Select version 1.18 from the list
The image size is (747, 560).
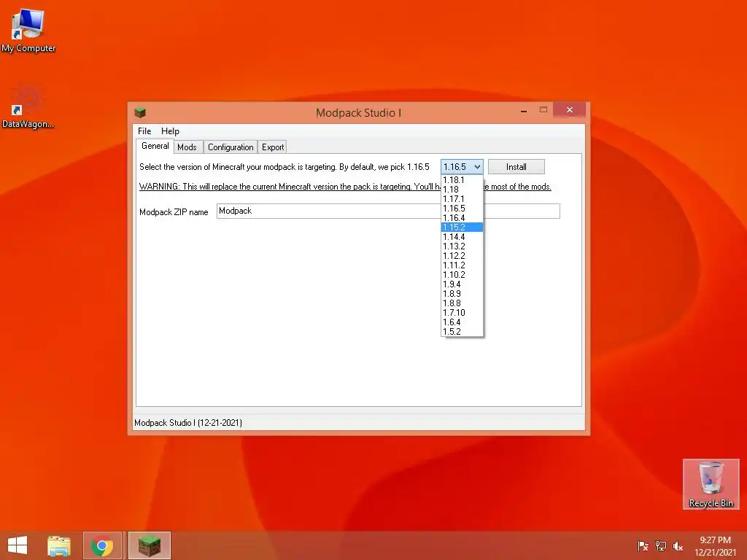click(462, 190)
